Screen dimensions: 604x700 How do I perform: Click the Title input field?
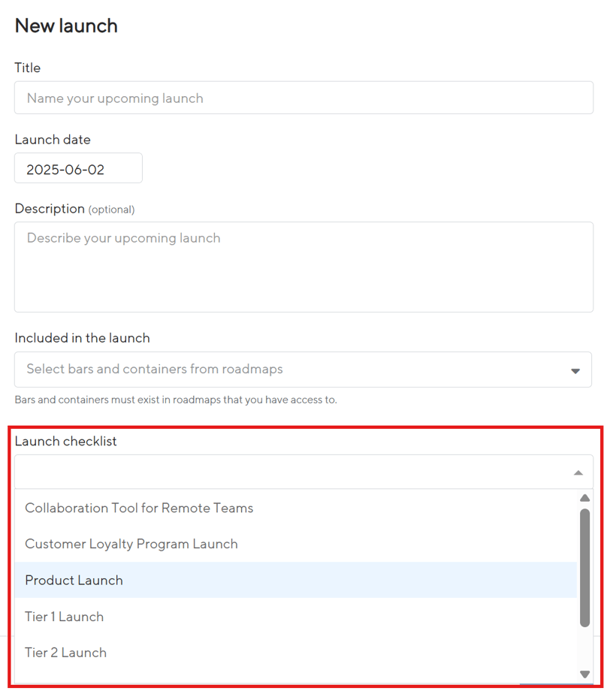pos(300,98)
